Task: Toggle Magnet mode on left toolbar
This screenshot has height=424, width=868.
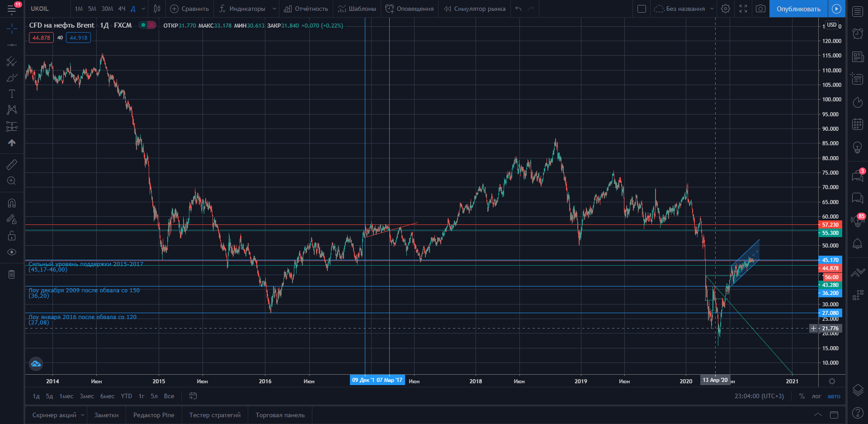Action: tap(12, 203)
